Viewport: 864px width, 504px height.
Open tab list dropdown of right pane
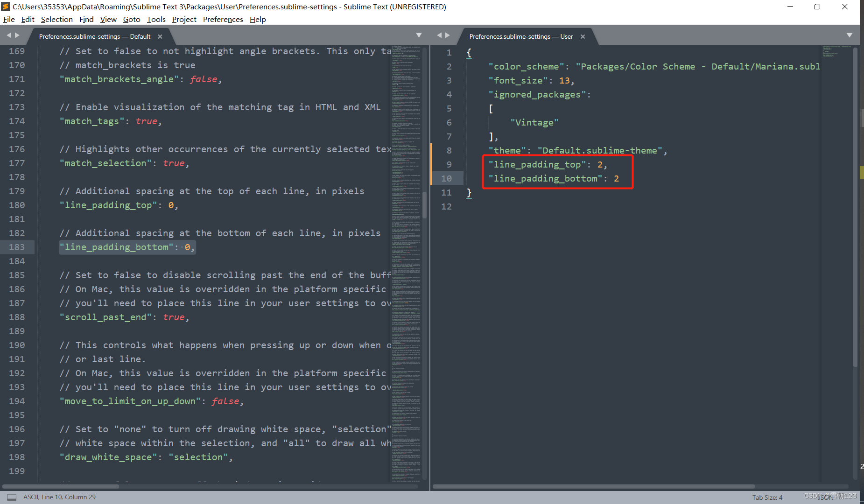tap(850, 35)
